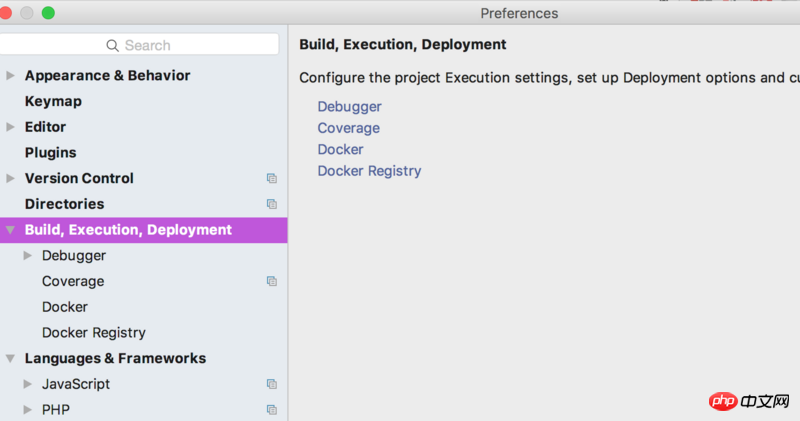Click the project-level icon beside Directories
This screenshot has width=800, height=421.
[x=271, y=204]
